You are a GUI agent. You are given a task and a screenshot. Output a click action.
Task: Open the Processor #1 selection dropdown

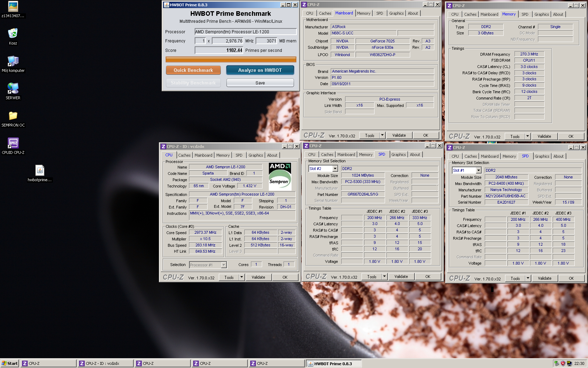224,265
